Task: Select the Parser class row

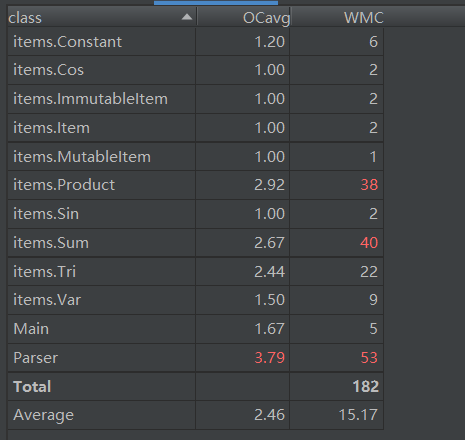Action: [x=196, y=358]
